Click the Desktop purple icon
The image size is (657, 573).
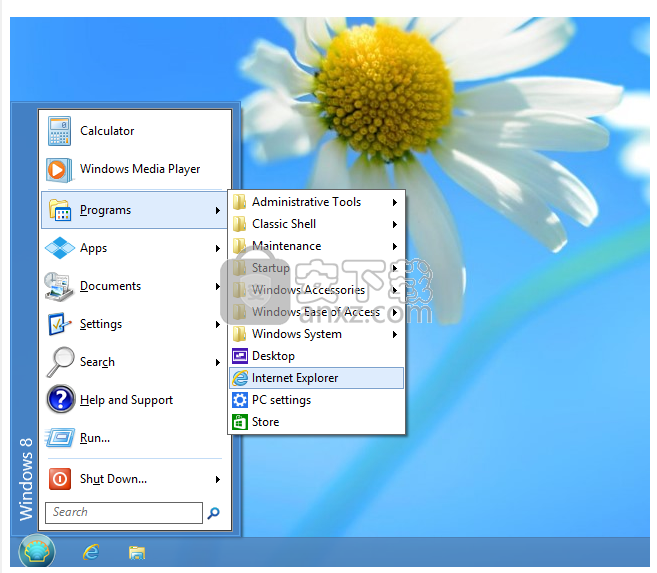coord(240,356)
